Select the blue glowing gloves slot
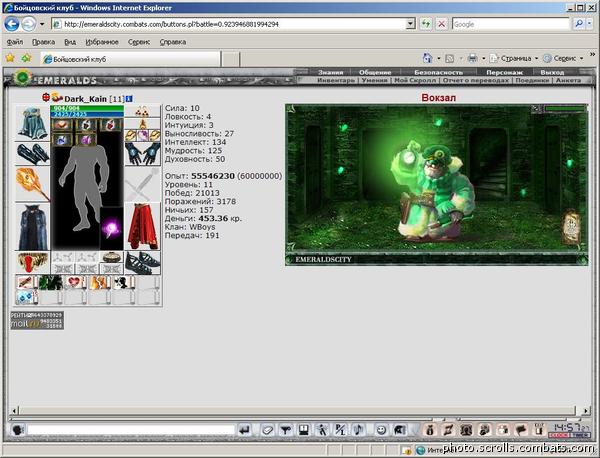Image resolution: width=600 pixels, height=458 pixels. pos(142,154)
